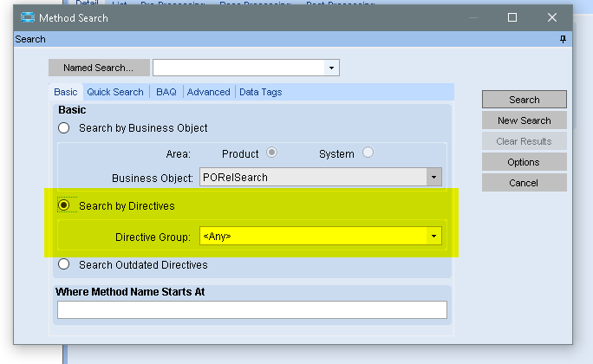Open the BAQ tab
The width and height of the screenshot is (593, 364).
[166, 92]
